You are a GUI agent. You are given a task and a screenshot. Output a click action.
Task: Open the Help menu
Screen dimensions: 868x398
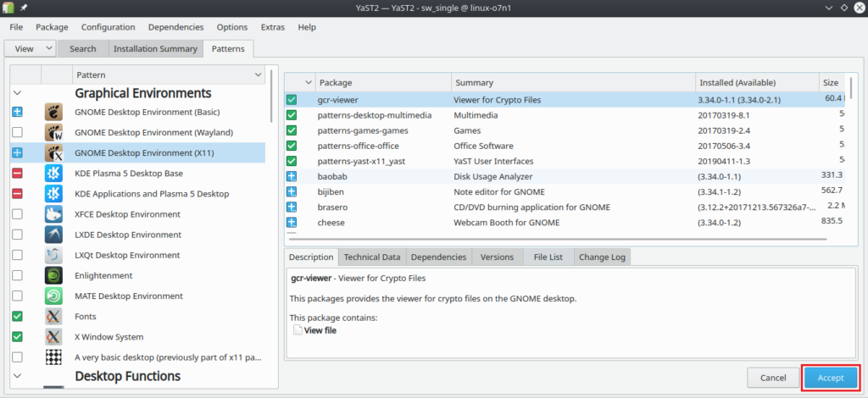click(x=307, y=27)
